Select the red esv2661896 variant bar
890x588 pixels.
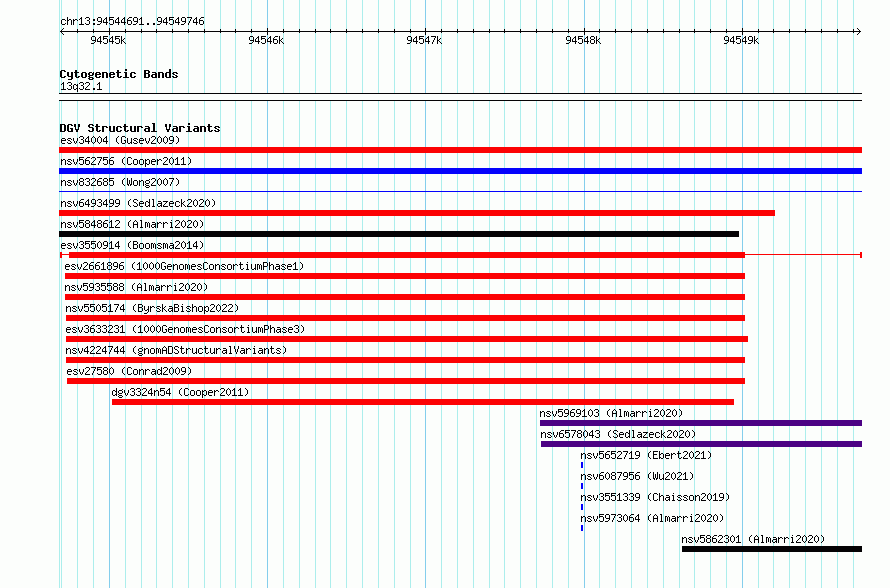(x=405, y=276)
